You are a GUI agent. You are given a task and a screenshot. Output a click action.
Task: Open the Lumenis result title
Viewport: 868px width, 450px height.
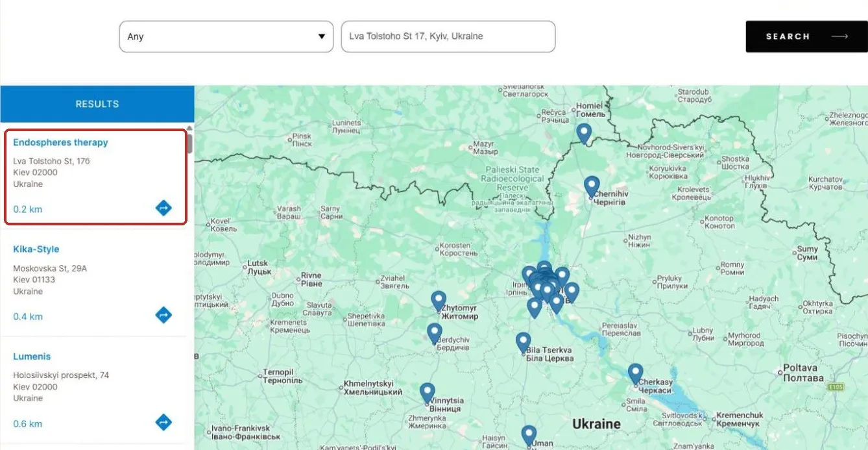click(x=32, y=356)
